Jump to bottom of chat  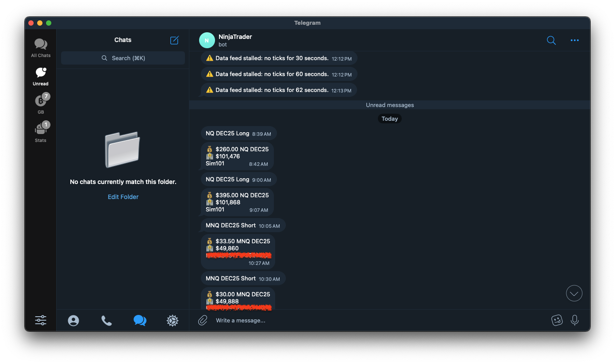tap(574, 293)
